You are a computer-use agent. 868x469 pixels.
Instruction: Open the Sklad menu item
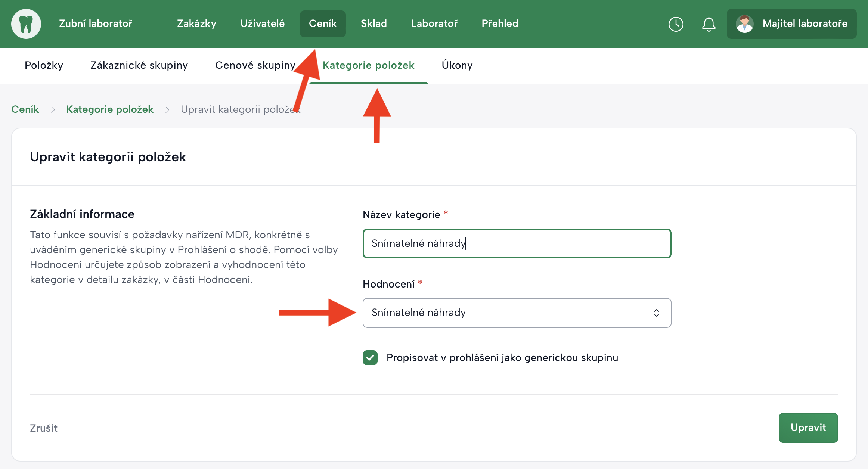pos(373,24)
